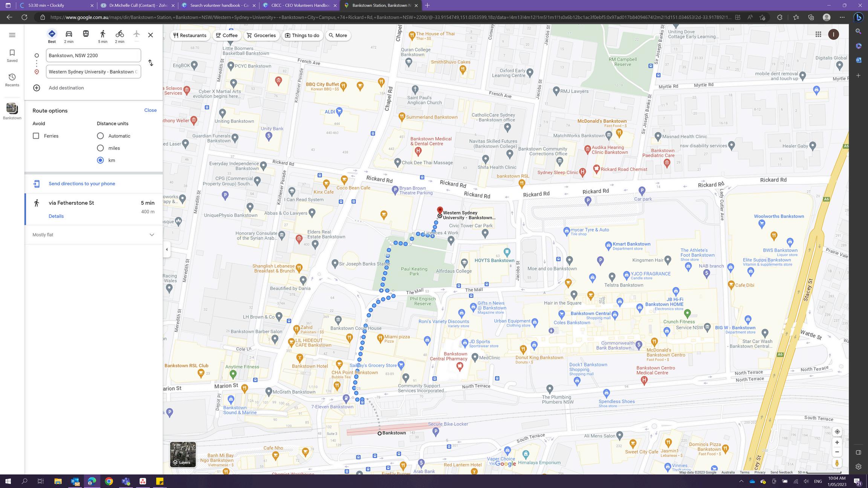Click the Layers satellite thumbnail

tap(183, 454)
